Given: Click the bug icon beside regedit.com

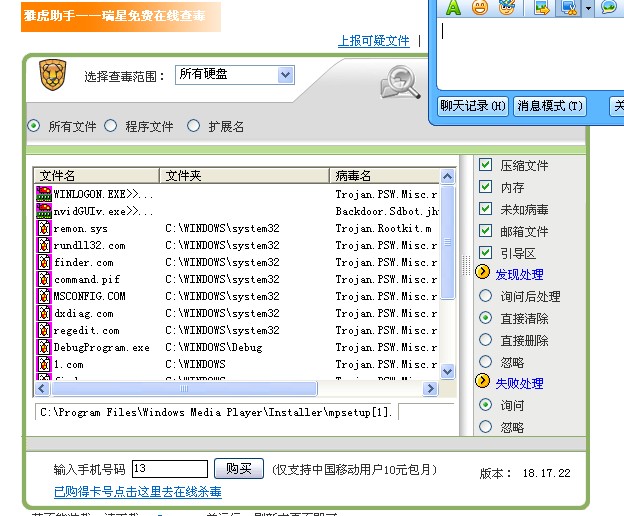Looking at the screenshot, I should [44, 330].
